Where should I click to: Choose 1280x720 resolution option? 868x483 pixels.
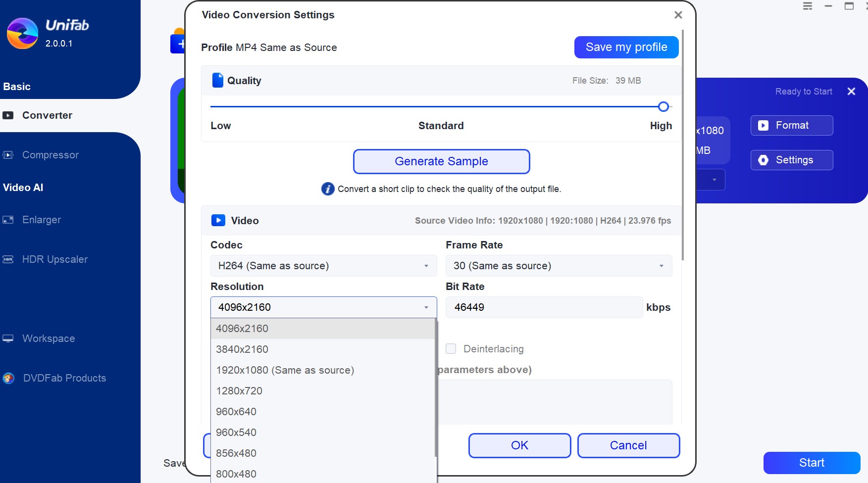click(323, 391)
